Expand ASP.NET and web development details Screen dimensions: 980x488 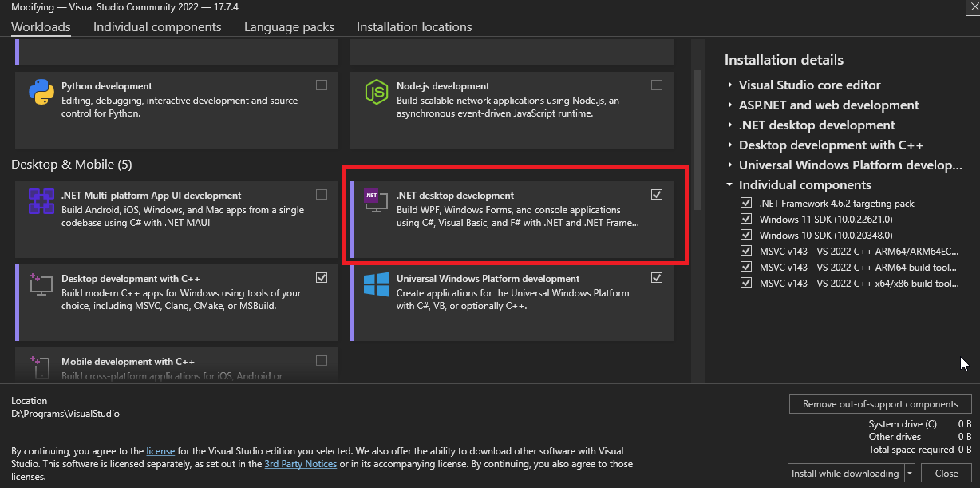pos(729,105)
